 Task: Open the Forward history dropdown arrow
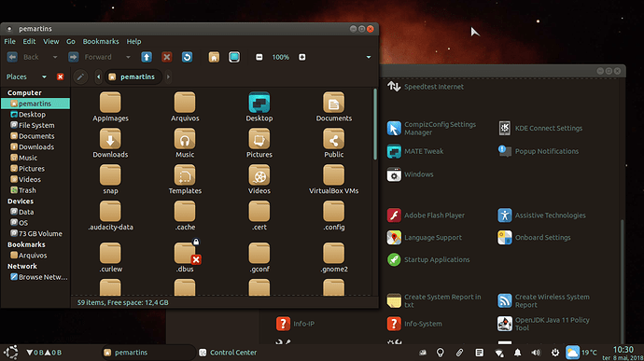128,57
